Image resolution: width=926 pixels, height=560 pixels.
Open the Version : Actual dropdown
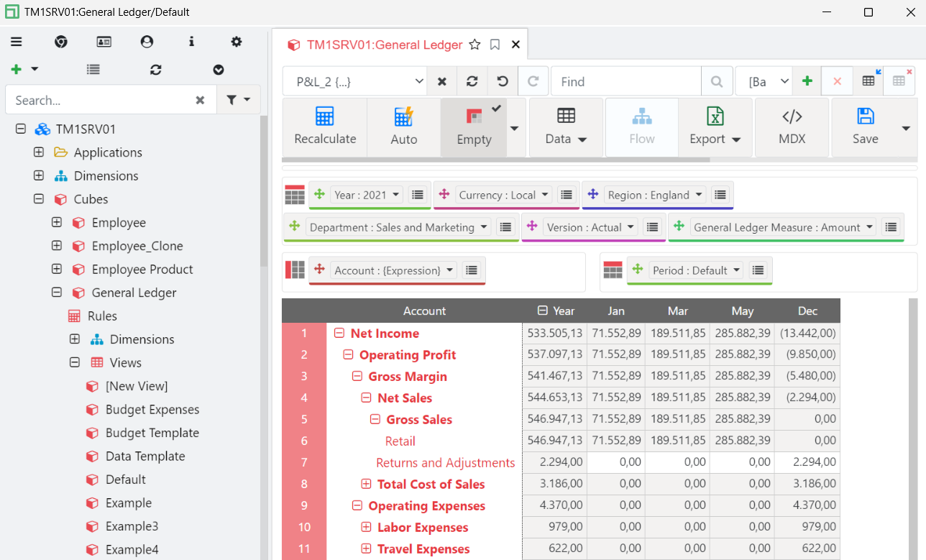coord(590,227)
